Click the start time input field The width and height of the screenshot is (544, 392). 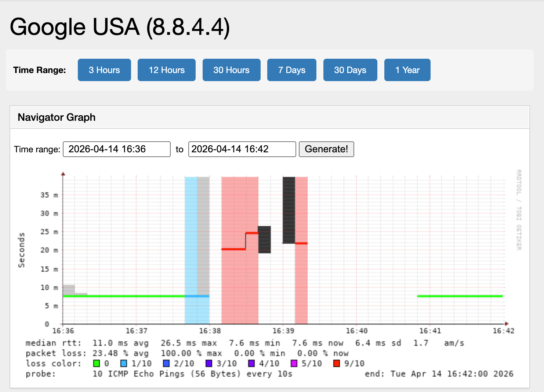[x=116, y=149]
